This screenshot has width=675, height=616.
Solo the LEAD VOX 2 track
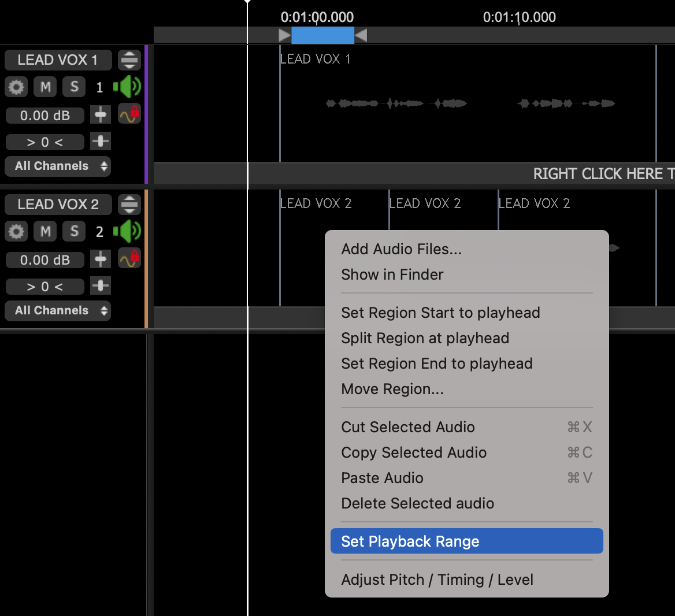pyautogui.click(x=74, y=232)
